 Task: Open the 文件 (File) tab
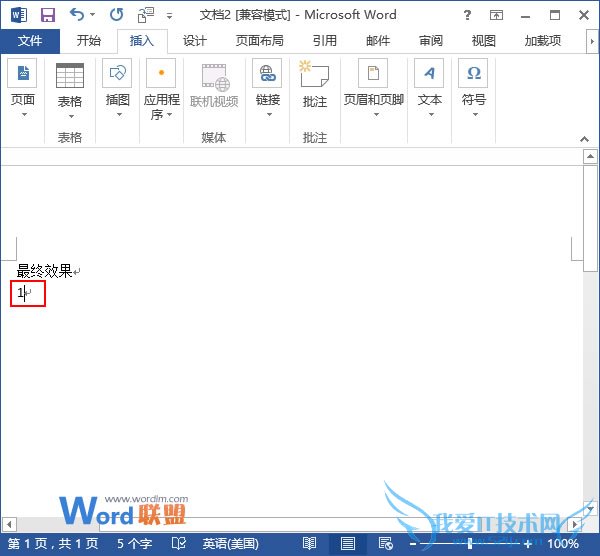[x=30, y=41]
